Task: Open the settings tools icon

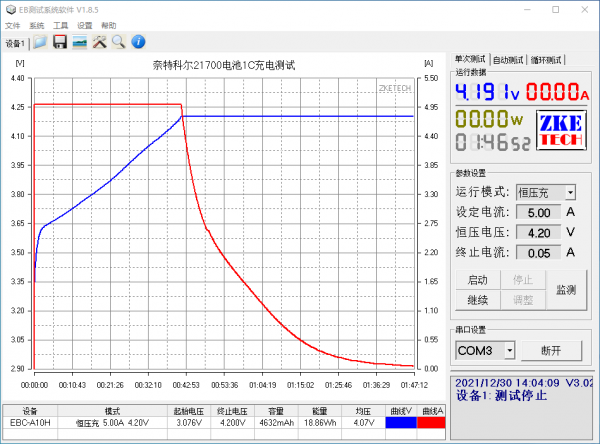Action: [100, 42]
